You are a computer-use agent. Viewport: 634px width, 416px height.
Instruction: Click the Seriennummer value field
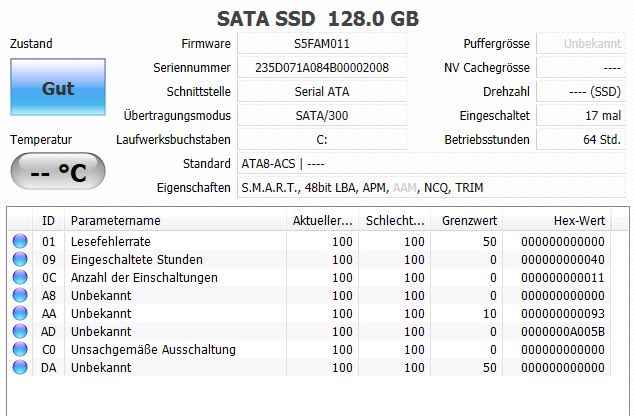coord(322,68)
